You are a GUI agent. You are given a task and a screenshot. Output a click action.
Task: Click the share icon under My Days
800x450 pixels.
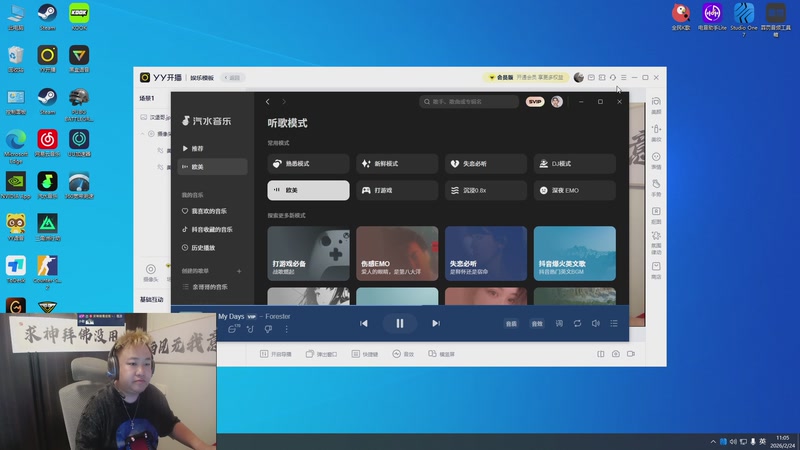[250, 329]
